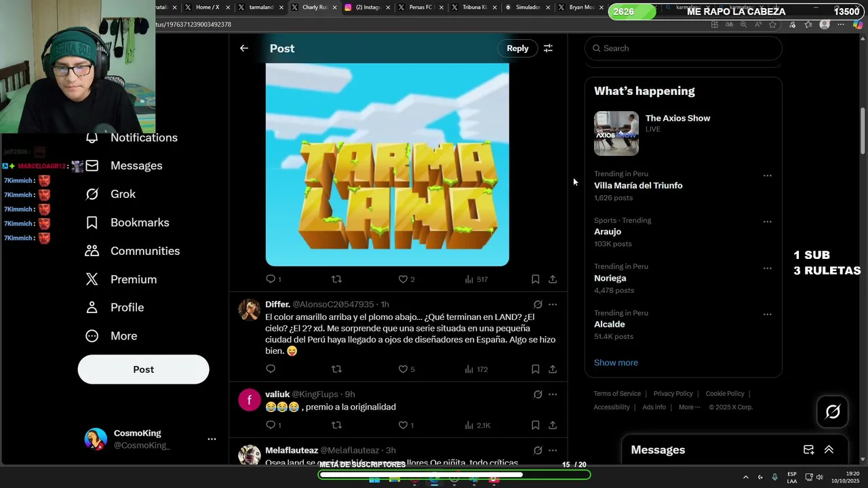Open the floating Grok button
This screenshot has width=868, height=488.
point(833,411)
